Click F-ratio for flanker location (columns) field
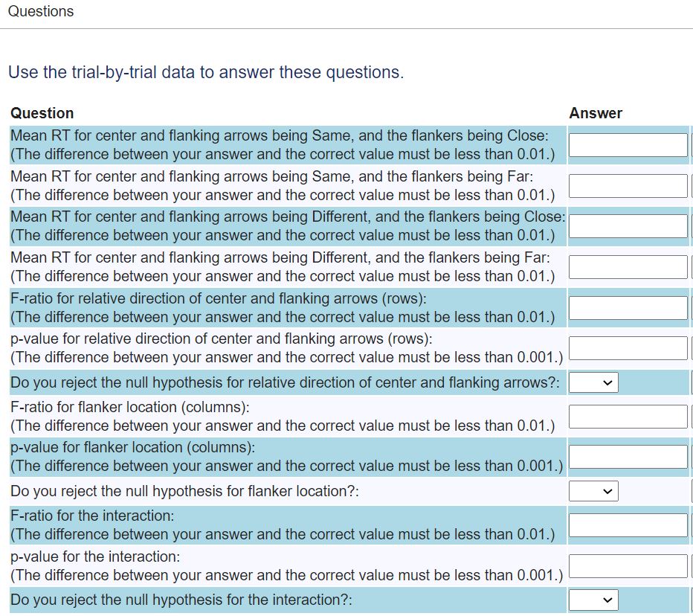This screenshot has height=616, width=693. (628, 417)
